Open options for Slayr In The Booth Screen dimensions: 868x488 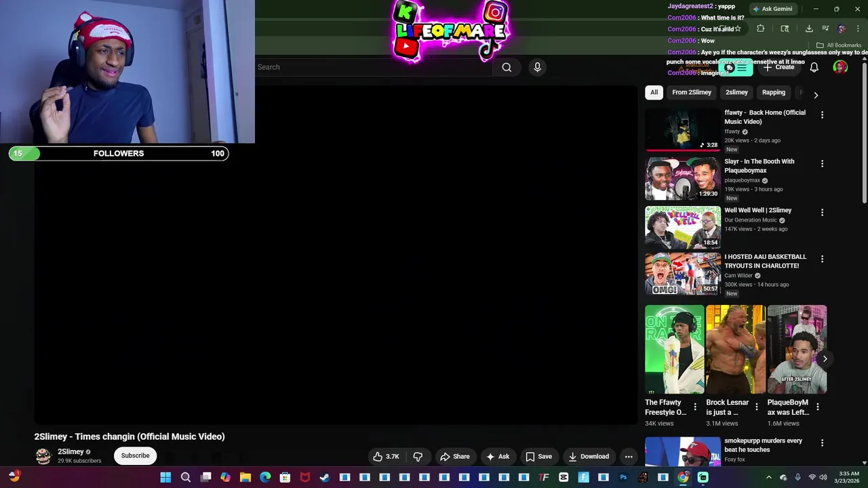822,164
